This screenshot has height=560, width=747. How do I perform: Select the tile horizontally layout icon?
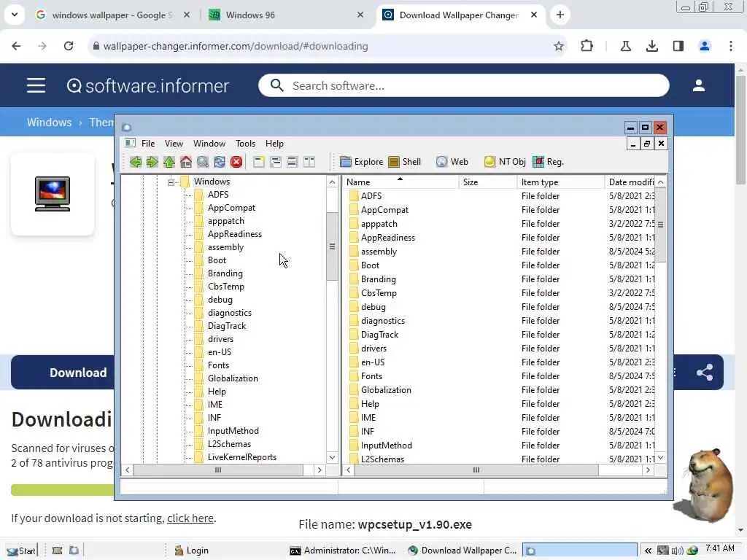(292, 162)
